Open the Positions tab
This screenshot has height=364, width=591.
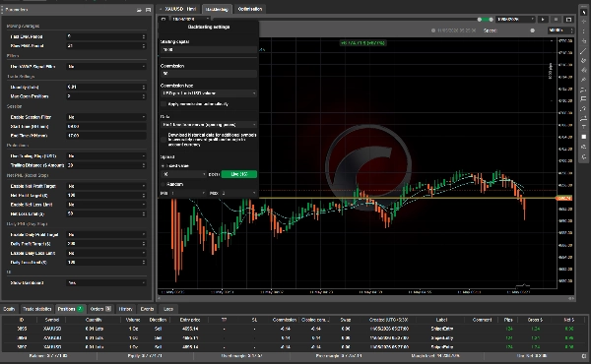tap(71, 309)
